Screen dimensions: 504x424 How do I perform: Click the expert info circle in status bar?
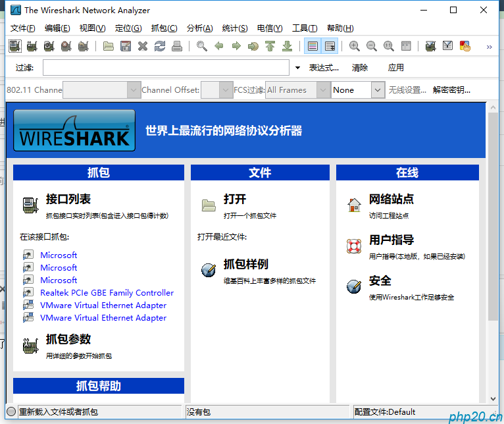tap(11, 411)
